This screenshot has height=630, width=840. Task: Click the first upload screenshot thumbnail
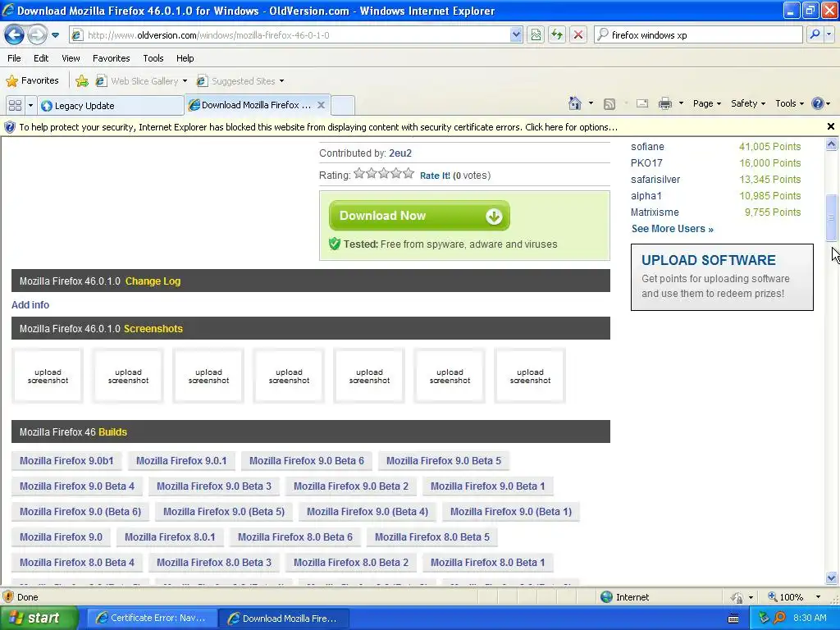(48, 376)
